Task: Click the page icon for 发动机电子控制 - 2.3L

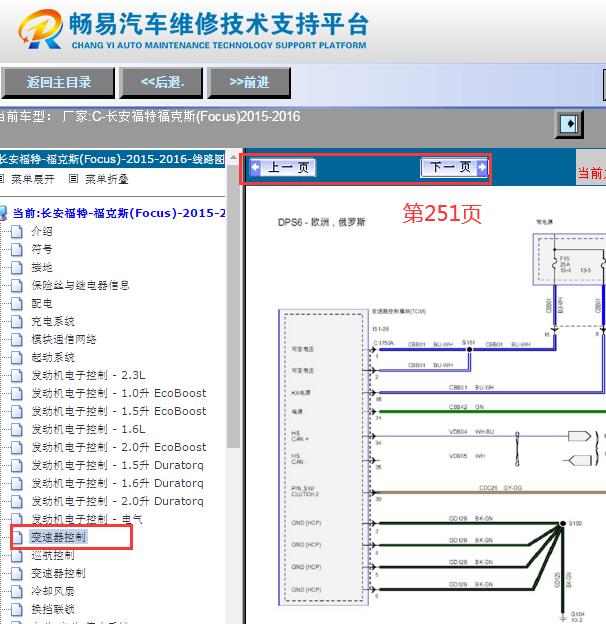Action: coord(17,375)
